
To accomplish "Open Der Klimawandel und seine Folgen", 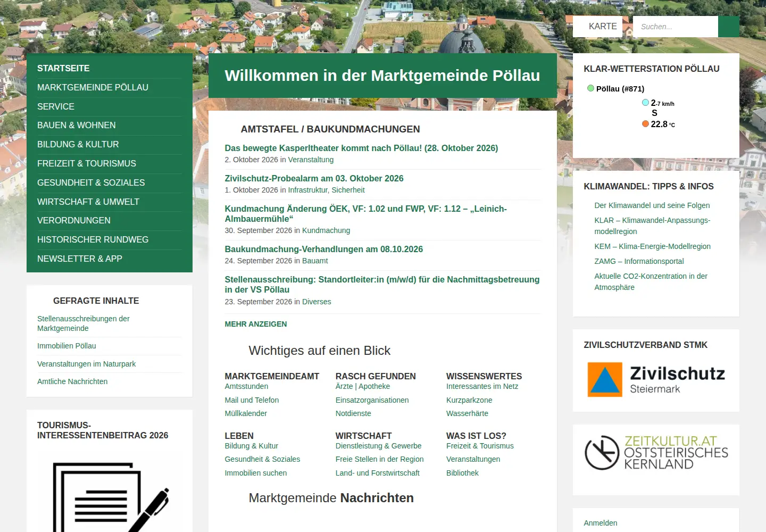I will click(x=652, y=205).
